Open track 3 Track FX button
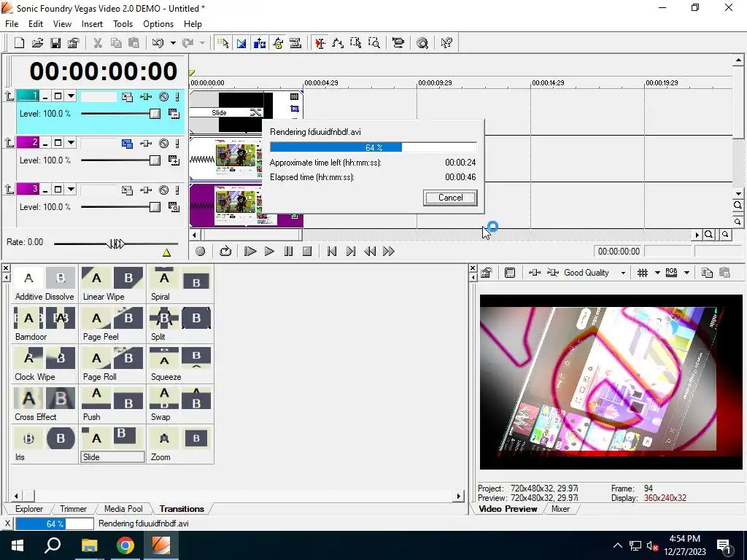The height and width of the screenshot is (560, 747). [x=146, y=190]
